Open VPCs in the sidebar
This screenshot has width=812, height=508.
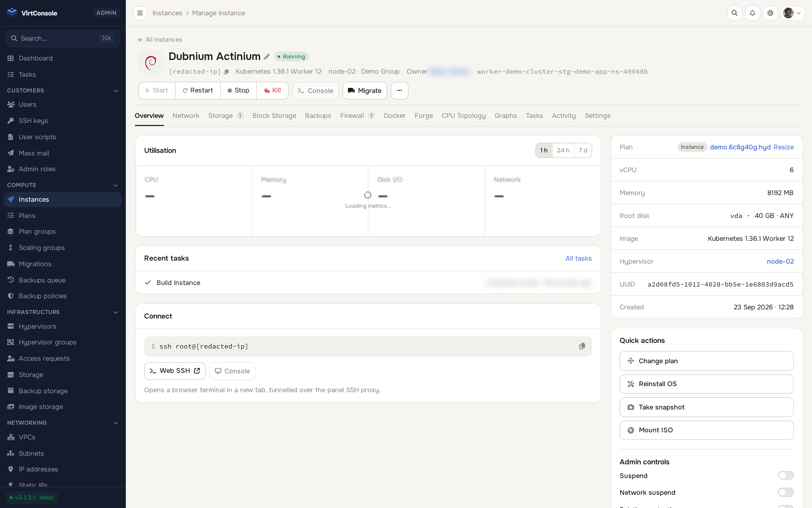pyautogui.click(x=63, y=437)
